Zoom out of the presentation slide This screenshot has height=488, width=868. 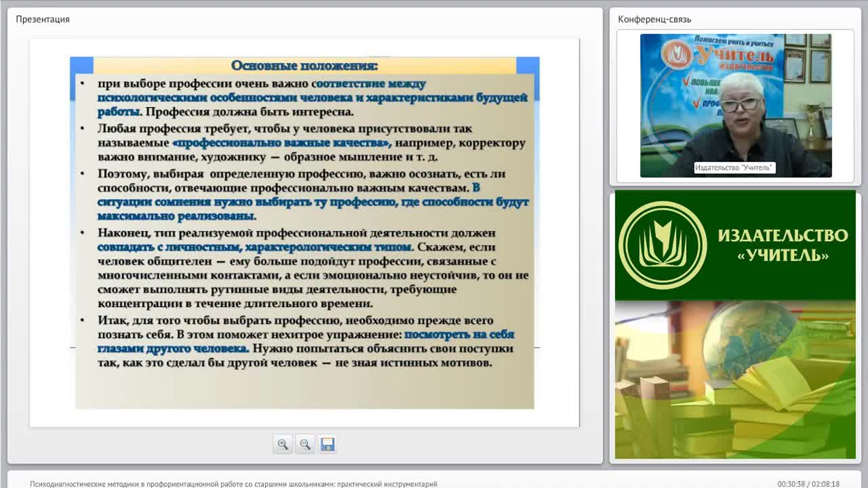click(x=305, y=444)
